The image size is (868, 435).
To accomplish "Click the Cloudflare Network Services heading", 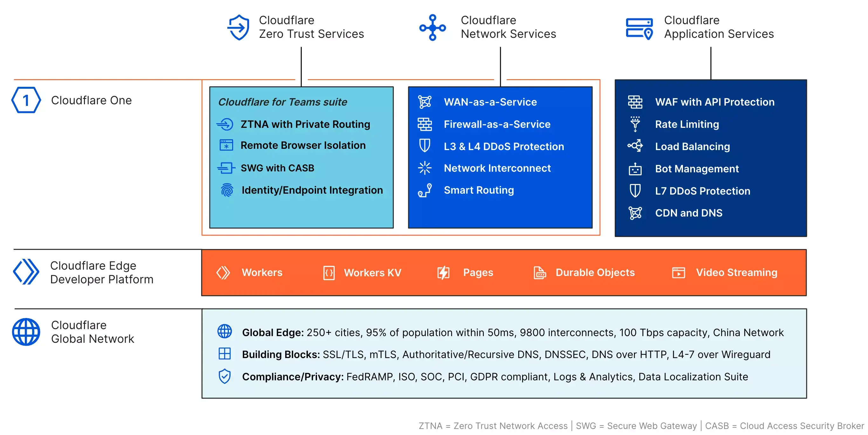I will [x=508, y=27].
